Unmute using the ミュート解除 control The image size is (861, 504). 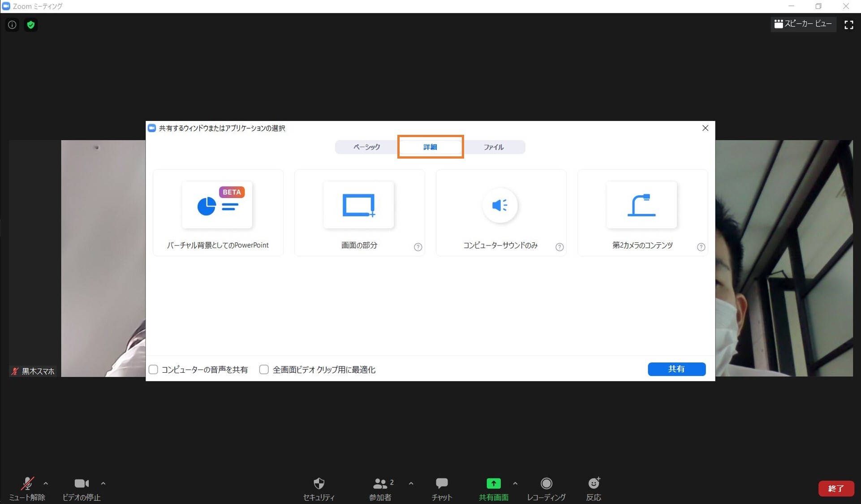click(27, 488)
